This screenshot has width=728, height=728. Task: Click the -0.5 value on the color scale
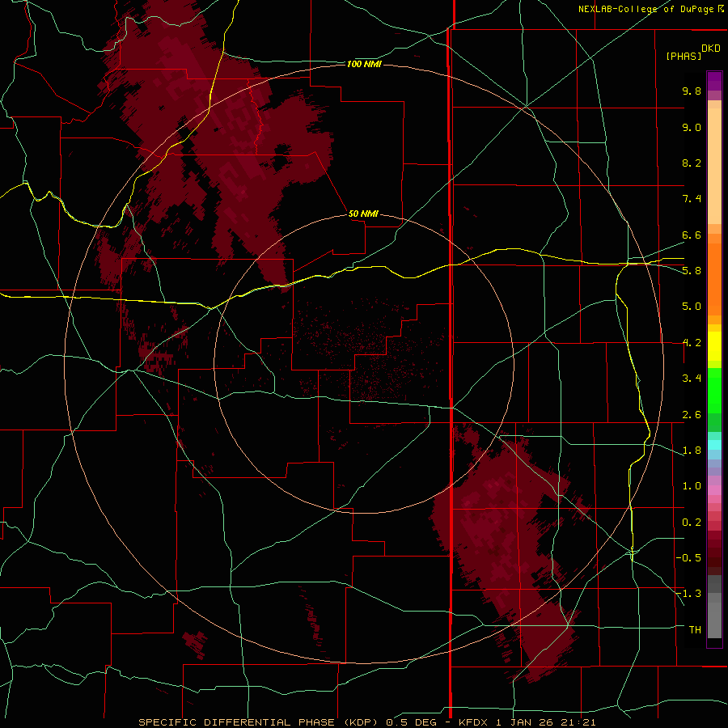click(688, 558)
